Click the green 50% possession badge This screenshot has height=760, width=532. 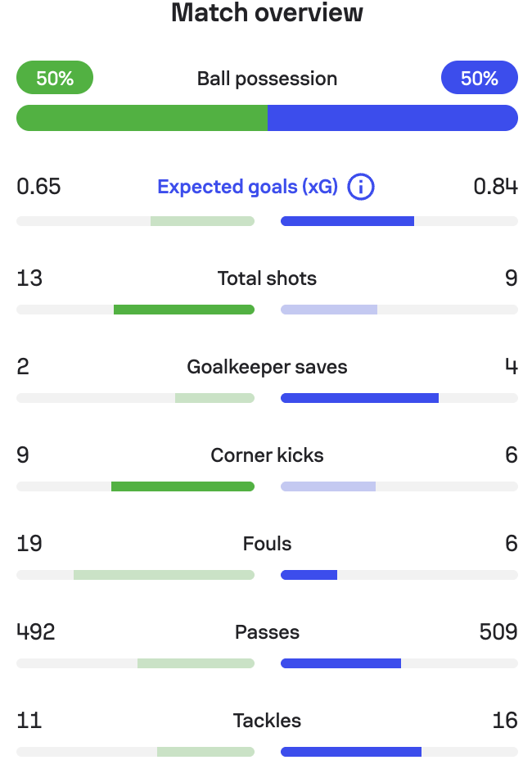tap(54, 77)
